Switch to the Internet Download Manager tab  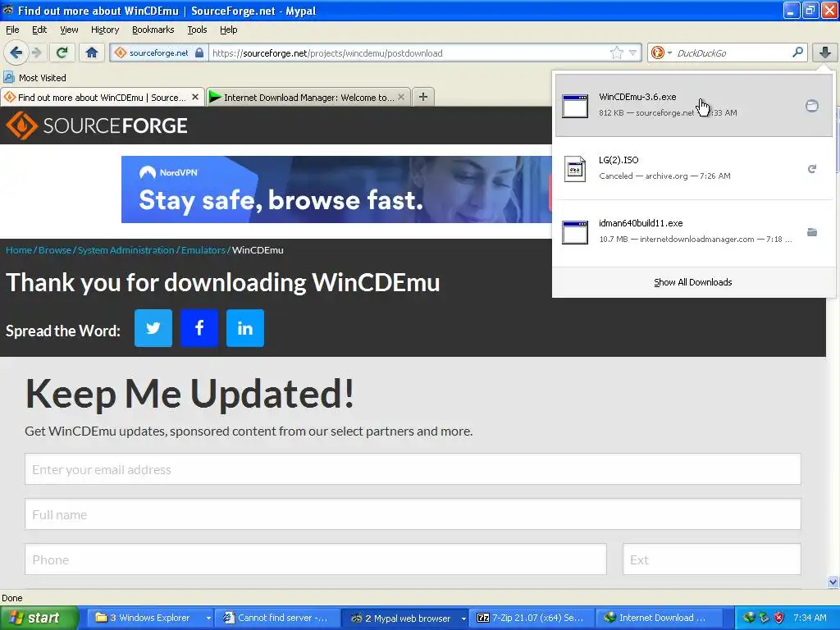point(308,98)
